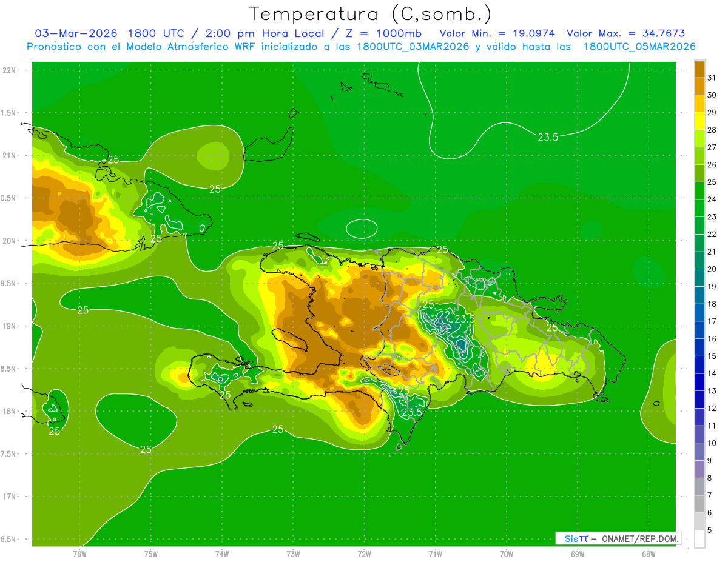The width and height of the screenshot is (728, 562).
Task: Click the '23.5' contour label over northeastern ocean
Action: point(548,138)
